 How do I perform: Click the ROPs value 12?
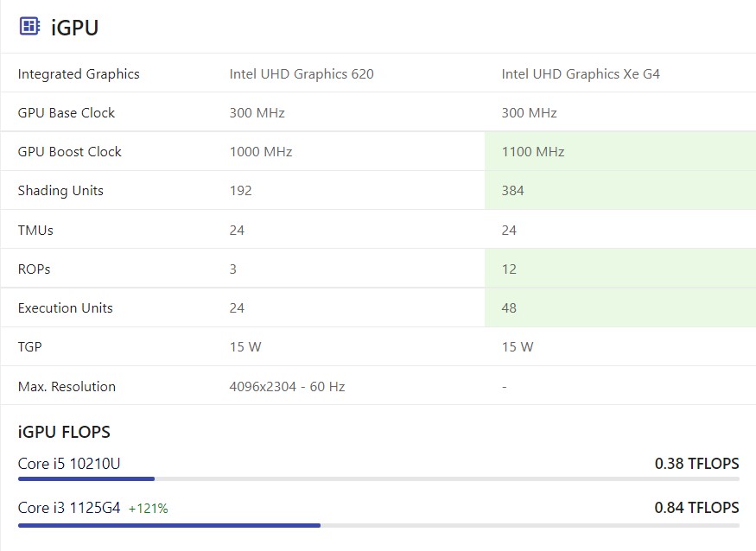click(509, 269)
